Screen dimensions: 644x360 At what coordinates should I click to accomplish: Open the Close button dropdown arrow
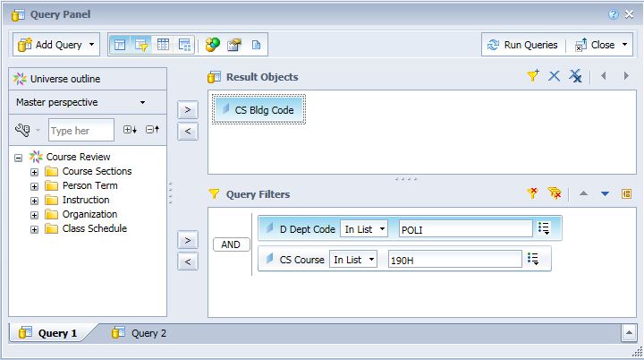point(624,45)
